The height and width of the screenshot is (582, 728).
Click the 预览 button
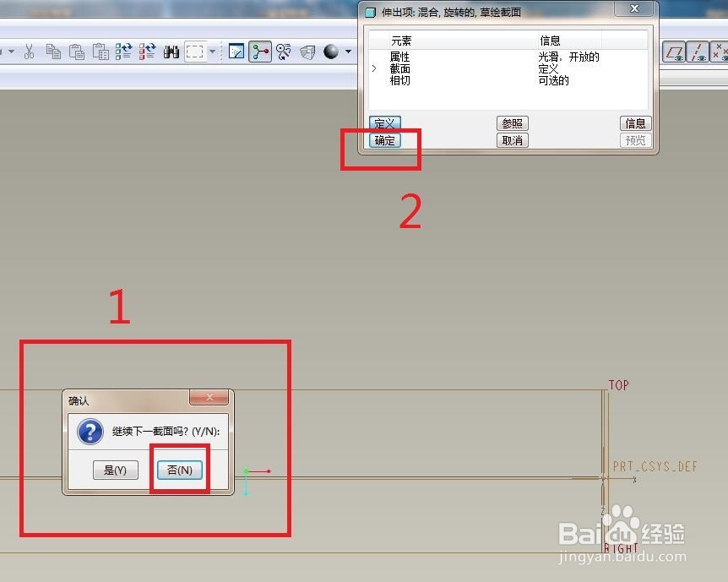tap(636, 140)
